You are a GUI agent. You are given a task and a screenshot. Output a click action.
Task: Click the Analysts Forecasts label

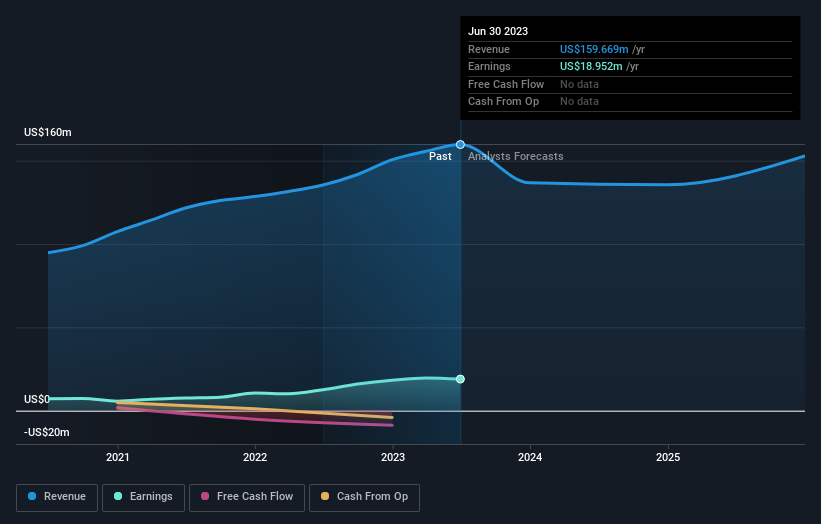(x=516, y=157)
